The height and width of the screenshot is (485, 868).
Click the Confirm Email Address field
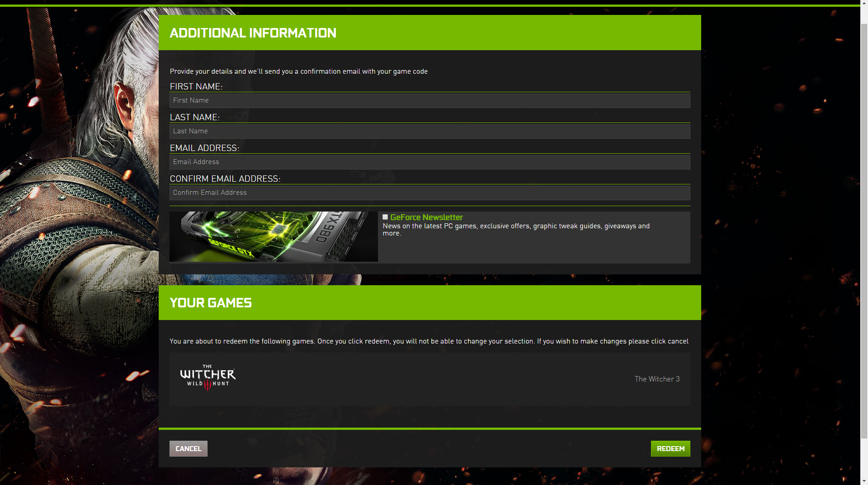tap(429, 193)
